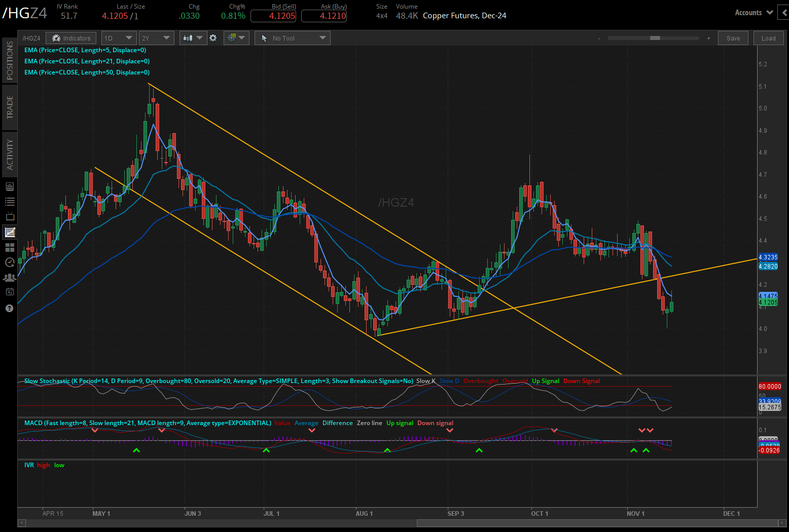The image size is (789, 532).
Task: Toggle the Up Signal on MACD study
Action: tap(400, 423)
